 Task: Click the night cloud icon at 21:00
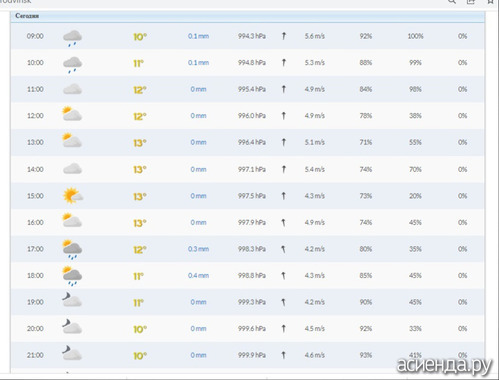pyautogui.click(x=72, y=353)
